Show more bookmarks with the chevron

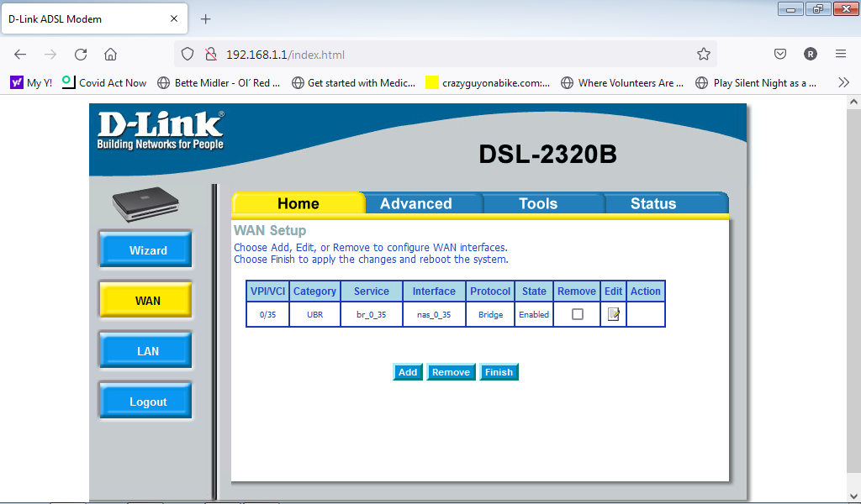pos(844,83)
